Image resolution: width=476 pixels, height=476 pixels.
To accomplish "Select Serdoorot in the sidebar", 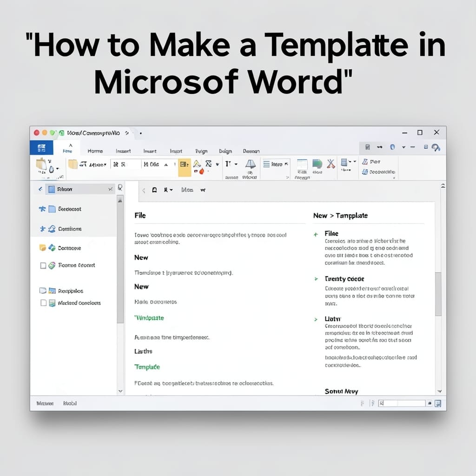I will pyautogui.click(x=70, y=209).
